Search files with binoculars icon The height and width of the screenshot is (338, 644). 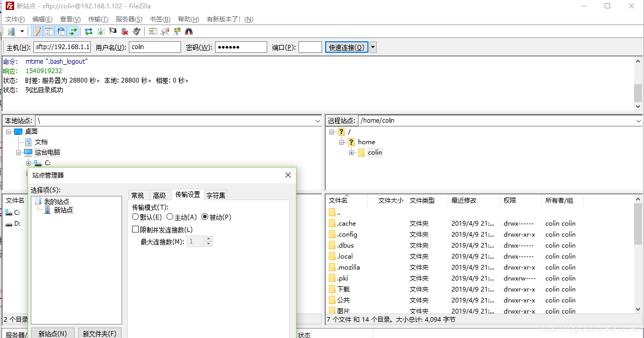point(189,31)
